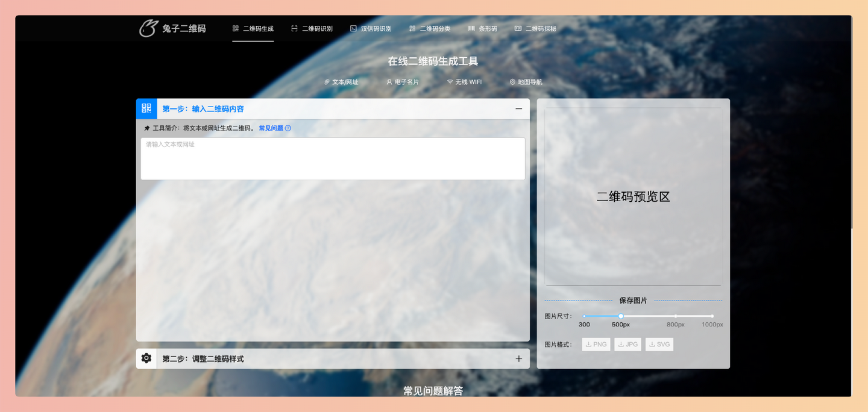Switch to the 文本/网址 input mode
Image resolution: width=868 pixels, height=412 pixels.
(x=341, y=81)
